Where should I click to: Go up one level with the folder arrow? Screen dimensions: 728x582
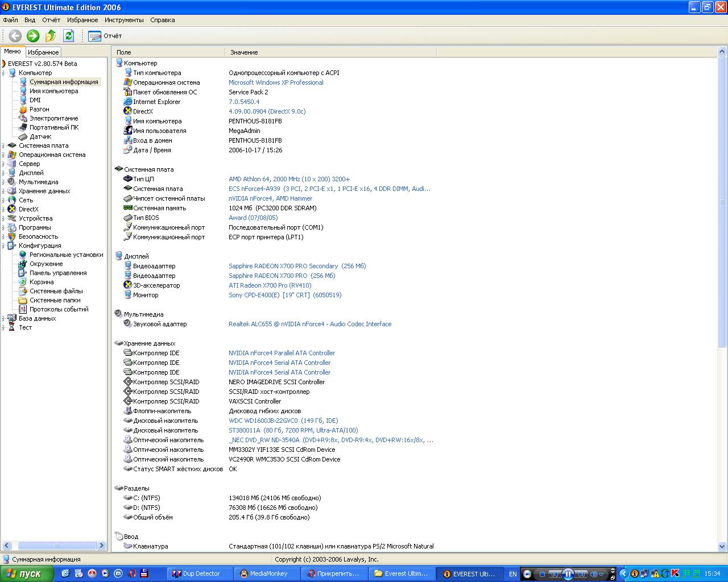click(51, 36)
